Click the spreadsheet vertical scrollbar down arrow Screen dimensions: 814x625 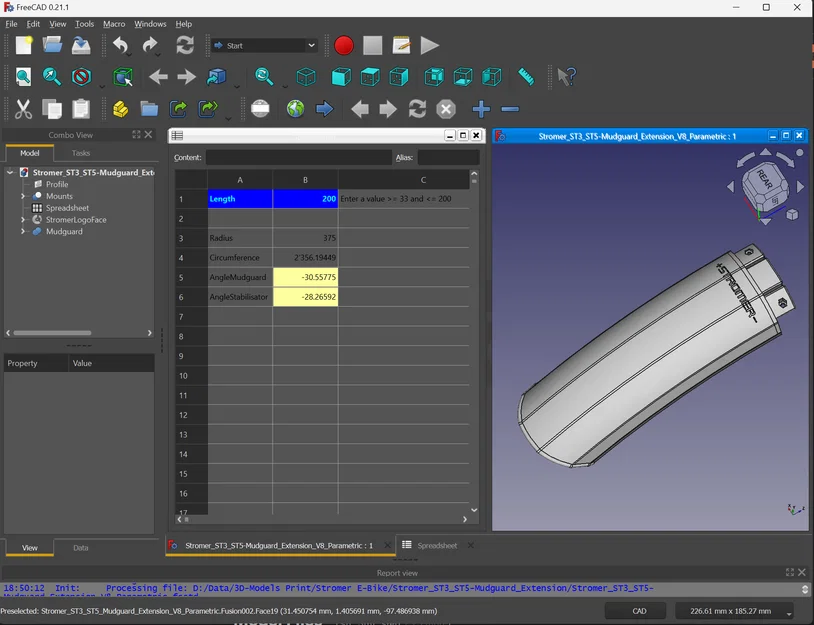(473, 510)
